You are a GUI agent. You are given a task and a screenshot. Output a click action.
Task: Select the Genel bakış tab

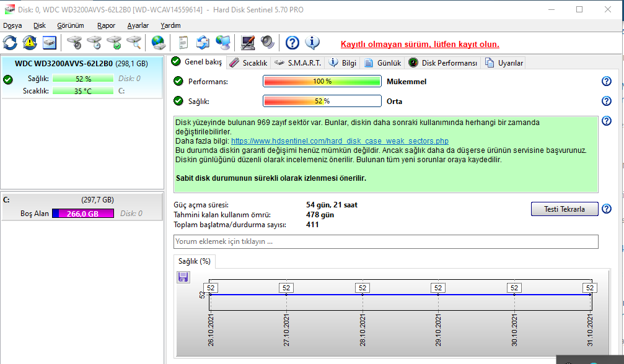[x=197, y=62]
